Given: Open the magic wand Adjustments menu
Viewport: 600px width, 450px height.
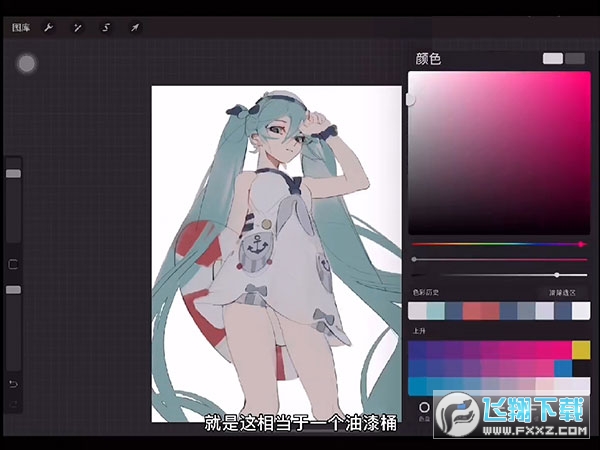Looking at the screenshot, I should 78,28.
